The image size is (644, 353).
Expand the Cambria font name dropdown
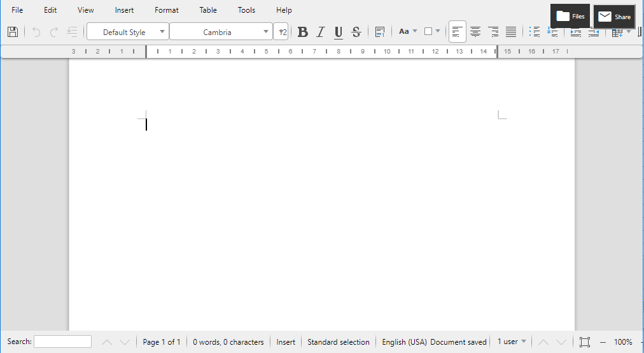[x=266, y=32]
